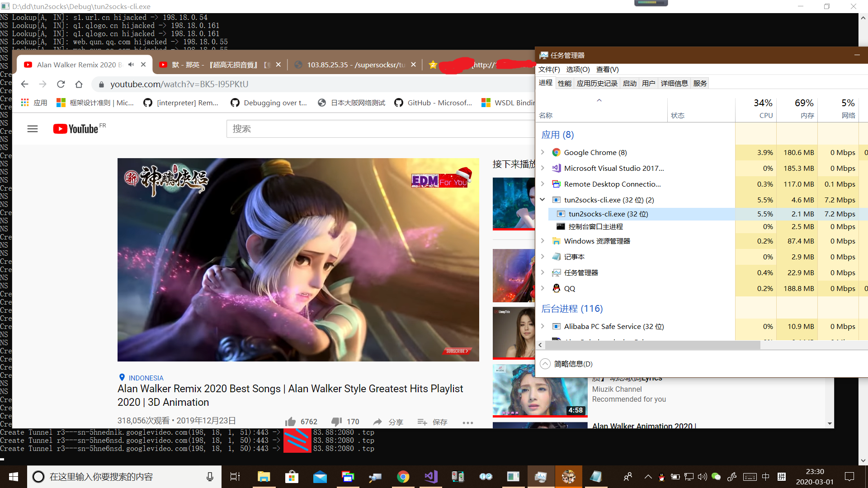The width and height of the screenshot is (868, 488).
Task: Click the 分享 share button
Action: point(388,422)
